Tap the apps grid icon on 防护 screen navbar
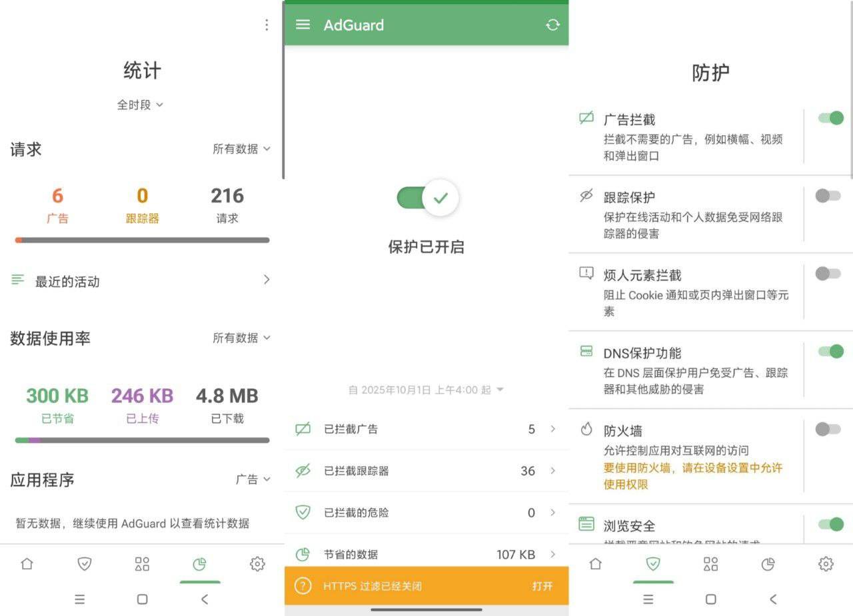 (x=711, y=564)
